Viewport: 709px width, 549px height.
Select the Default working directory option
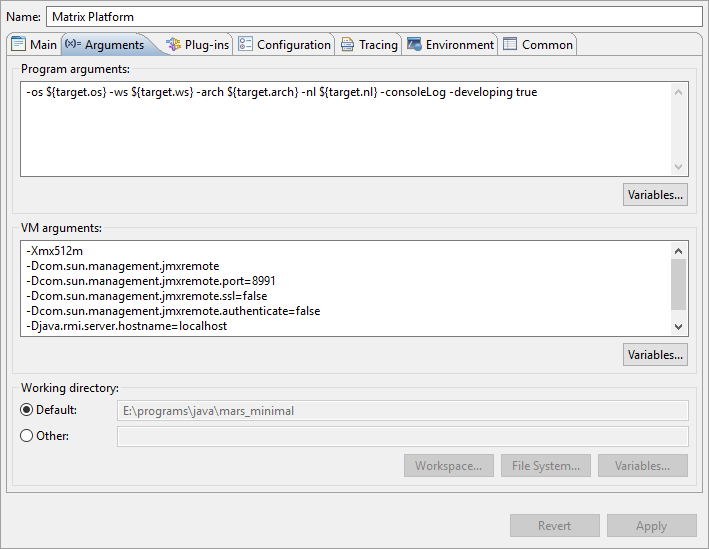(x=27, y=410)
